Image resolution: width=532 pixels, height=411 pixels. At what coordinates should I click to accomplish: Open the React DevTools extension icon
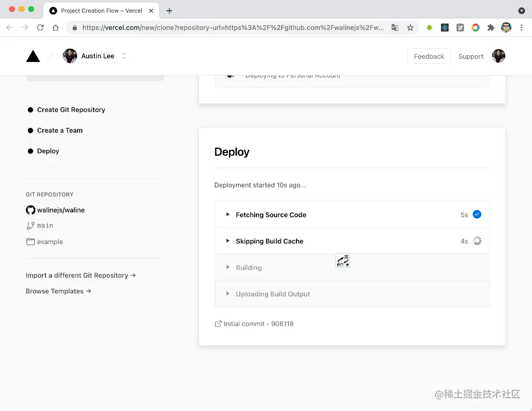coord(444,27)
